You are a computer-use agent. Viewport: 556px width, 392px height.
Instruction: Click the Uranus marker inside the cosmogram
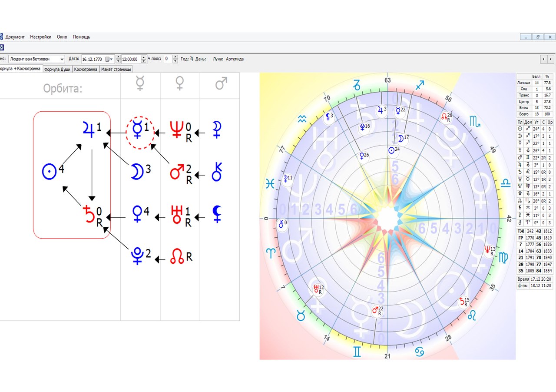tap(317, 288)
